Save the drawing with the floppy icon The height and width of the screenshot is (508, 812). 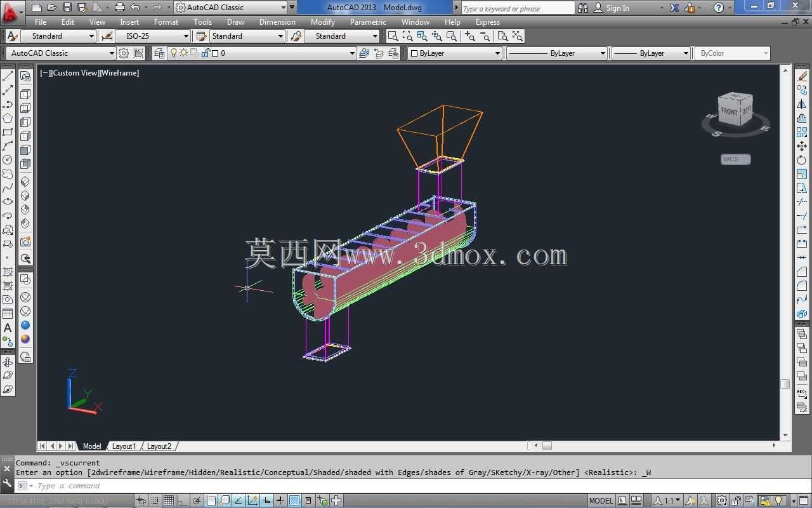coord(67,8)
